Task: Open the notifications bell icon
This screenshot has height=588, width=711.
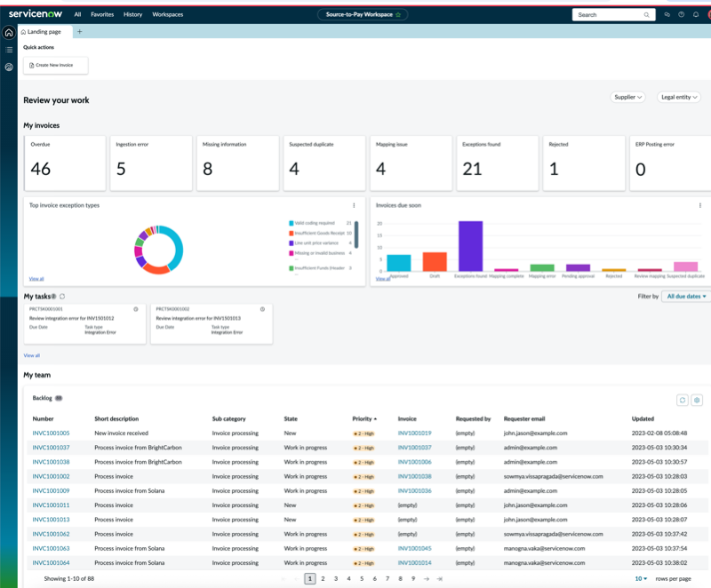Action: tap(696, 14)
